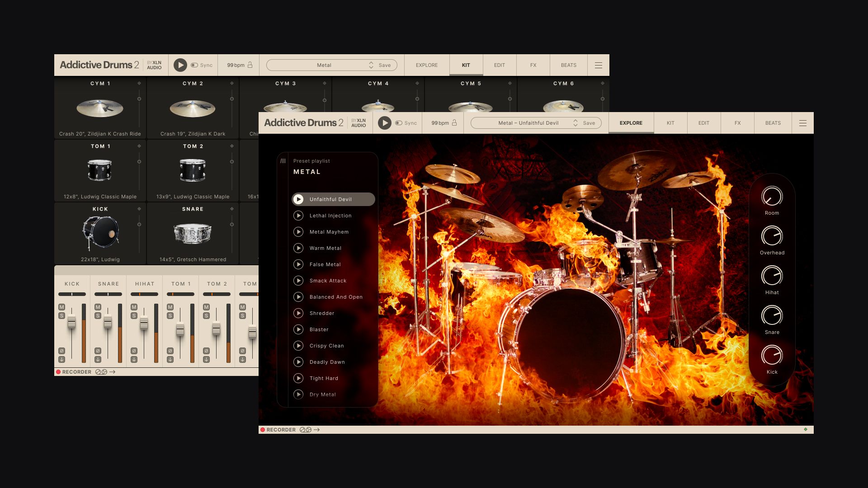Click the red record dot in Explore window
Viewport: 868px width, 488px height.
click(x=263, y=430)
